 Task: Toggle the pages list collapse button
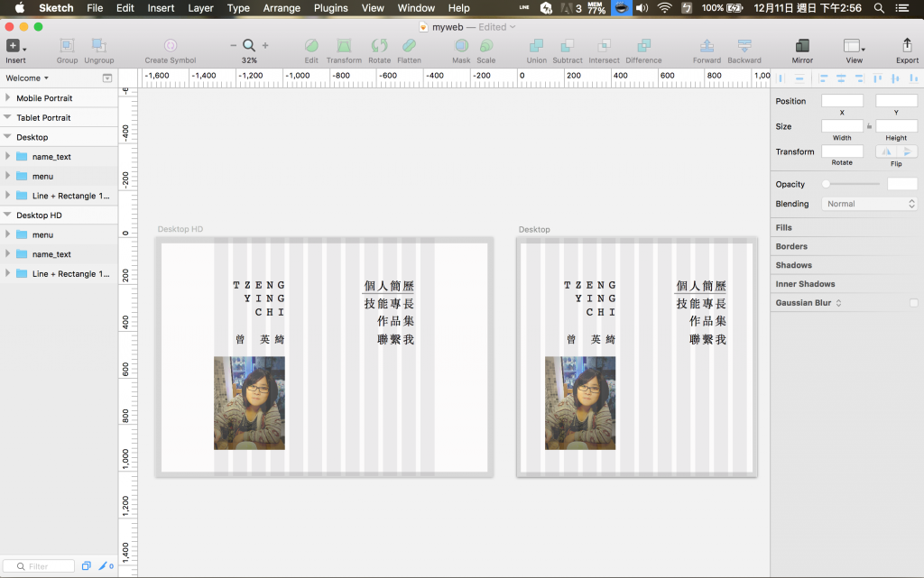[107, 78]
